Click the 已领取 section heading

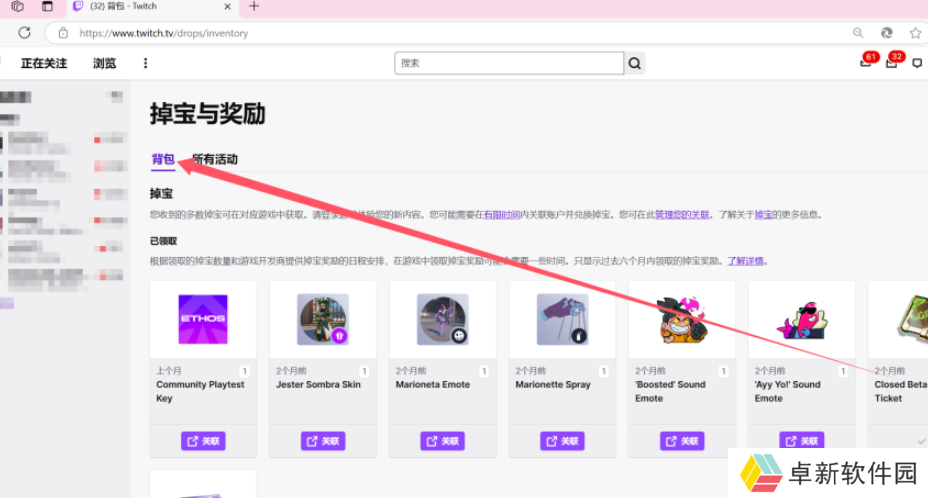click(163, 241)
